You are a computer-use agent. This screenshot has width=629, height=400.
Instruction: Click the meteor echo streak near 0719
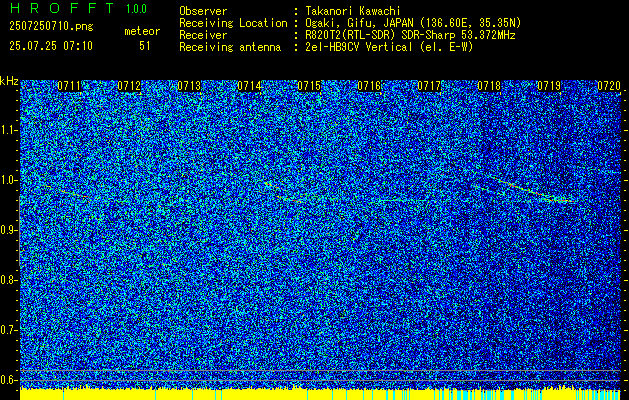(x=532, y=189)
